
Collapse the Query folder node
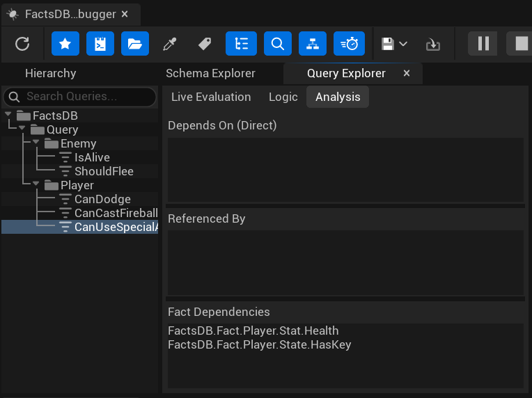[22, 128]
